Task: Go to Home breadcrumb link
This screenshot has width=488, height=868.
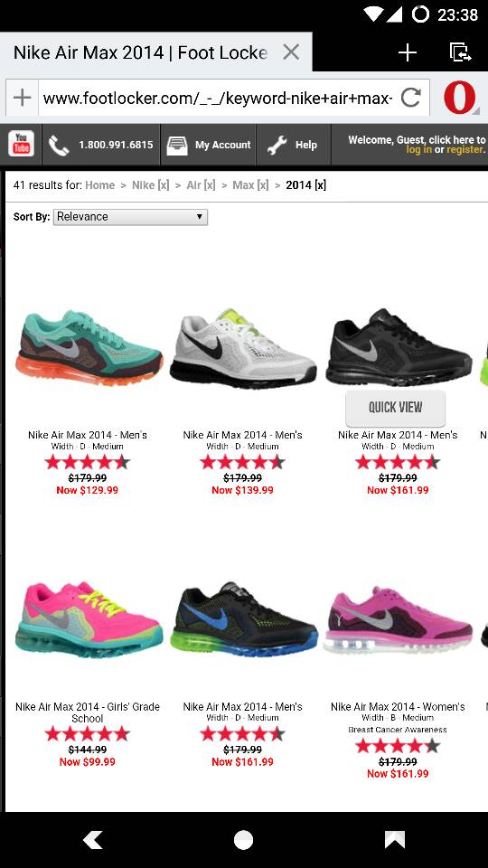Action: 100,185
